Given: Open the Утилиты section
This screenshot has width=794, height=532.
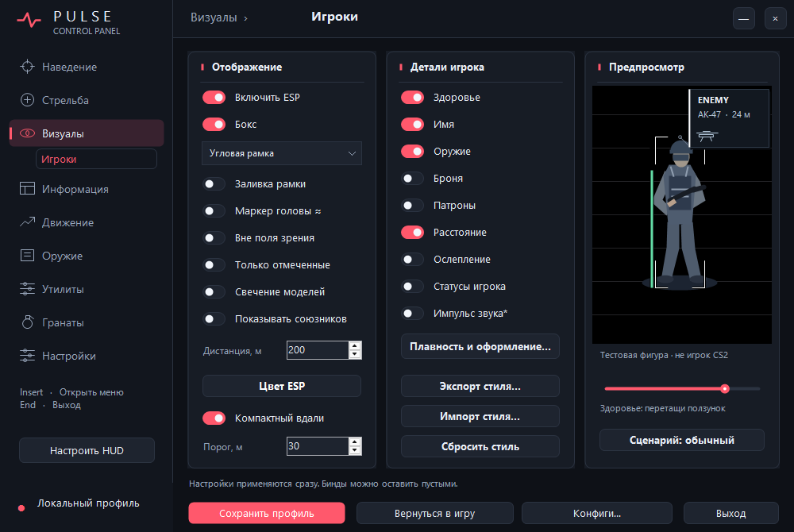Looking at the screenshot, I should pyautogui.click(x=87, y=288).
